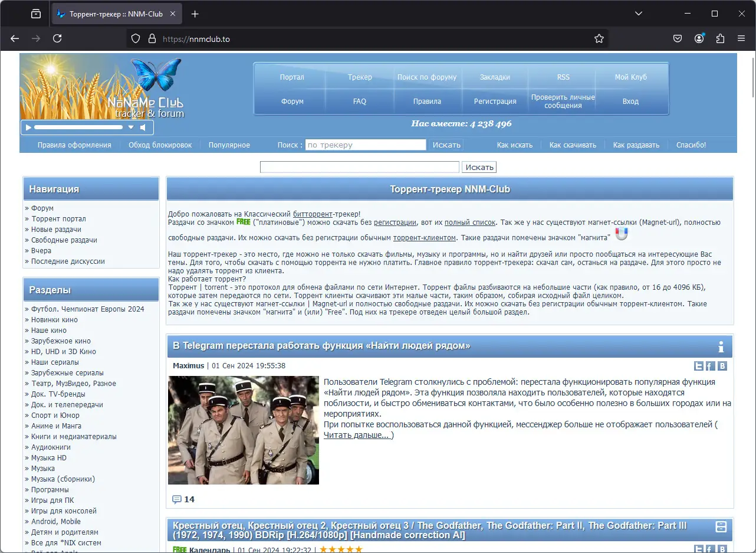The width and height of the screenshot is (756, 553).
Task: Open Правила оформления link
Action: [x=74, y=145]
